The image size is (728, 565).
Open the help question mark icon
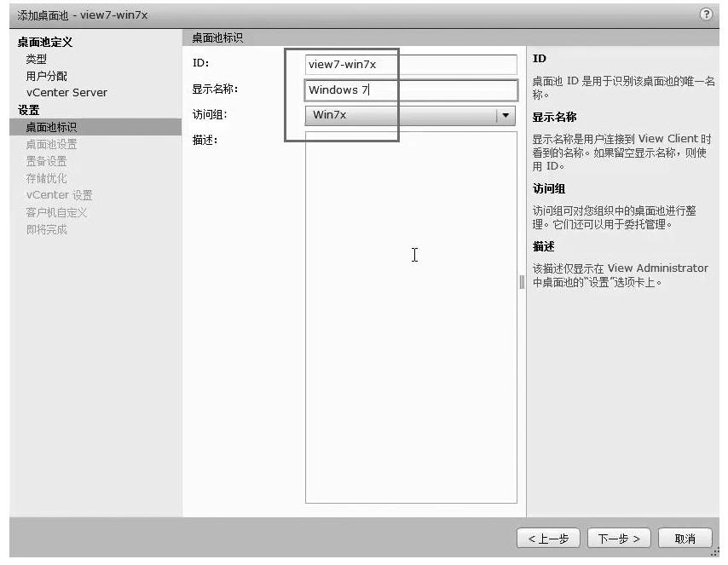pyautogui.click(x=706, y=14)
